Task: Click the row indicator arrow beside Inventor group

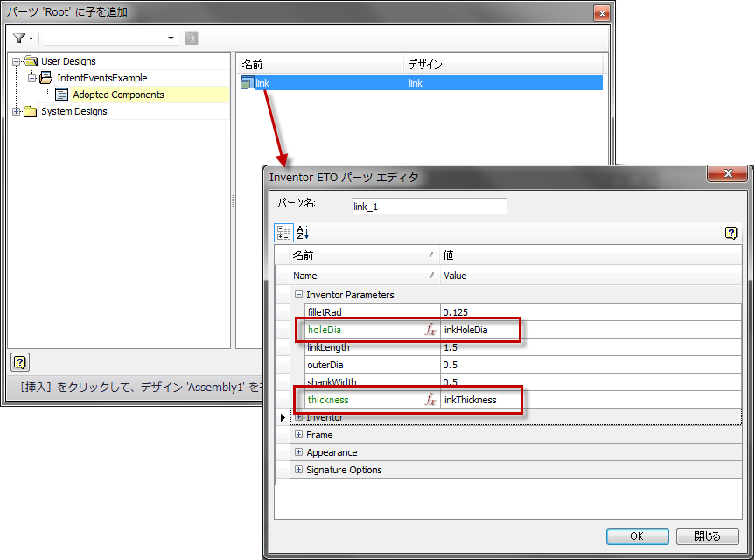Action: point(283,417)
